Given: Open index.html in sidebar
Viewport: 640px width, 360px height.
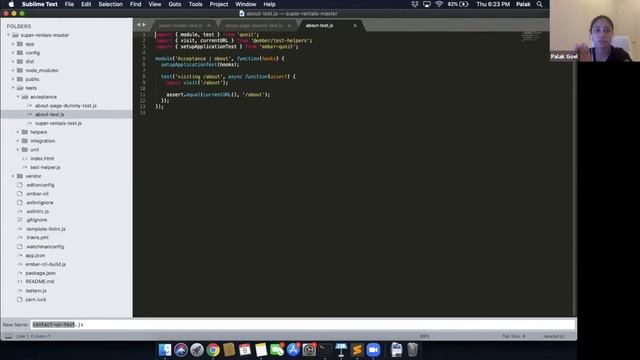Looking at the screenshot, I should pyautogui.click(x=42, y=158).
